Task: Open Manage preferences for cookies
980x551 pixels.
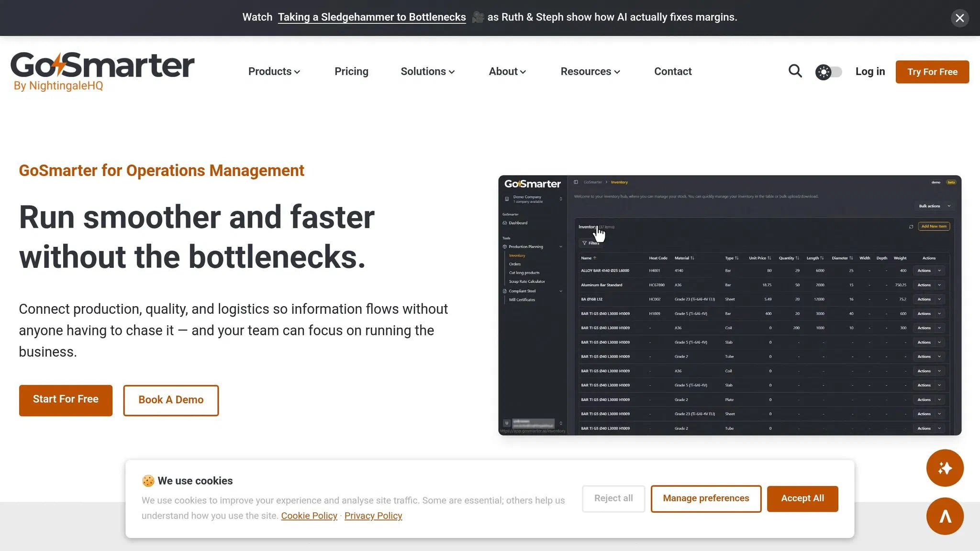Action: point(705,498)
